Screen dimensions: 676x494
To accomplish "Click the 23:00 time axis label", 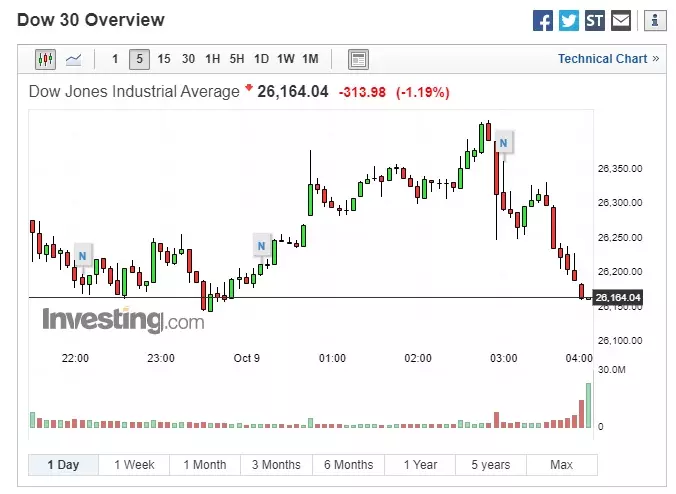I will pyautogui.click(x=161, y=358).
